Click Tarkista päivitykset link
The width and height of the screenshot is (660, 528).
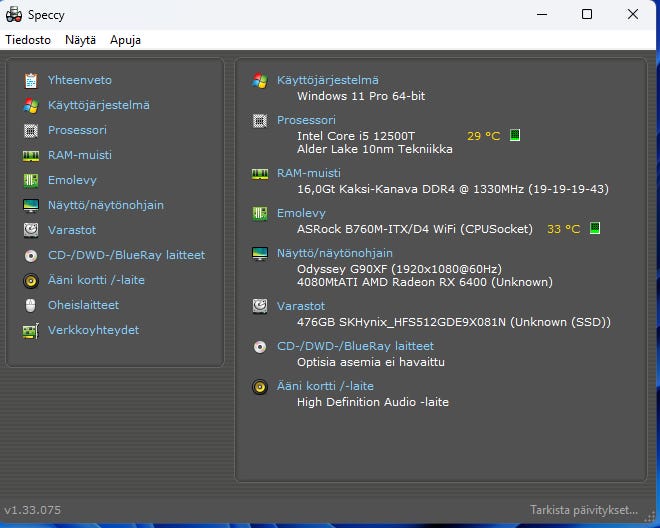[583, 510]
